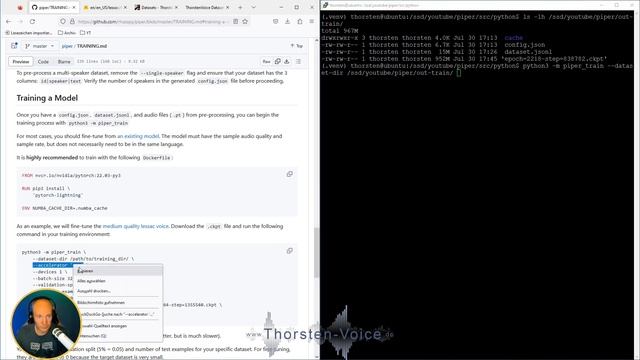Click the Training a Model heading
The width and height of the screenshot is (640, 360).
(47, 98)
